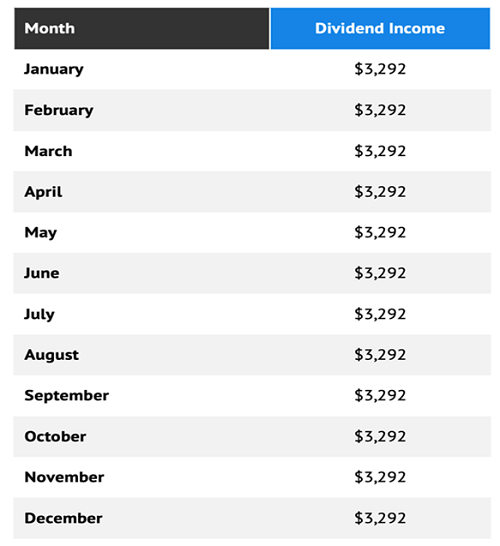Click November's $3,292 dividend value

pyautogui.click(x=380, y=477)
